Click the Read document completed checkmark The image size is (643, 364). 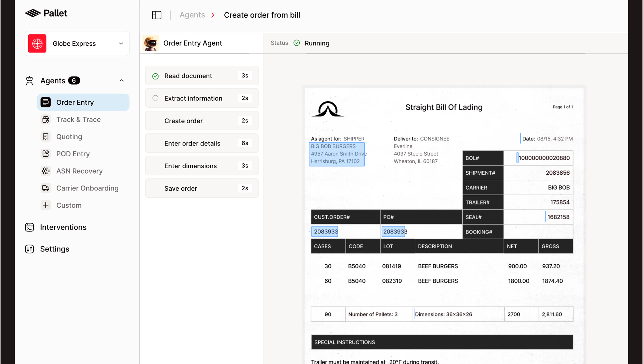155,76
